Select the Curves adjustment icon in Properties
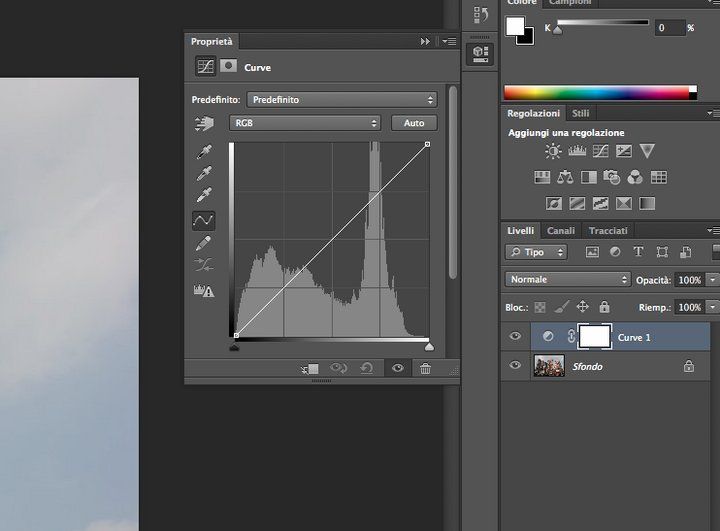This screenshot has height=531, width=720. tap(205, 67)
